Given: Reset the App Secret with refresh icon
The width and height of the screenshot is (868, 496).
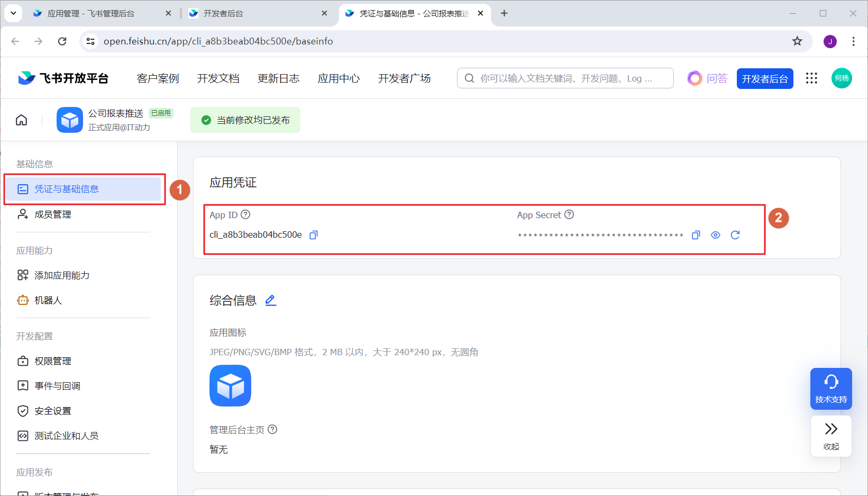Looking at the screenshot, I should [x=735, y=235].
